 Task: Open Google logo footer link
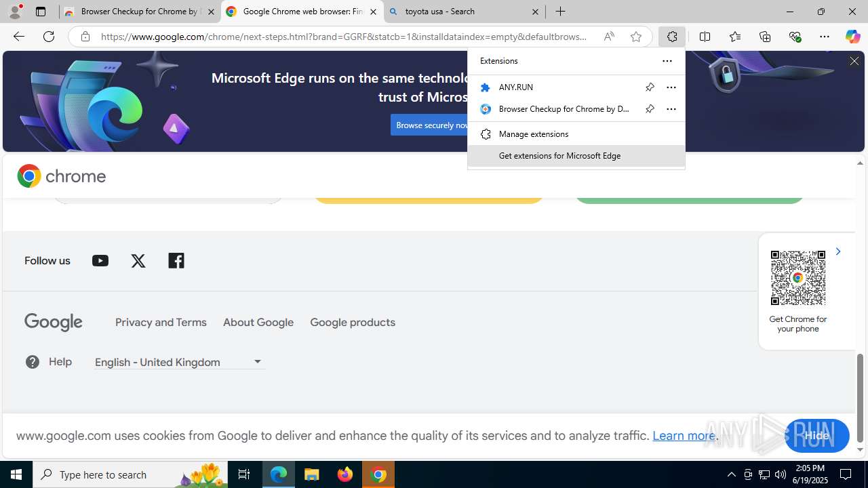click(54, 322)
